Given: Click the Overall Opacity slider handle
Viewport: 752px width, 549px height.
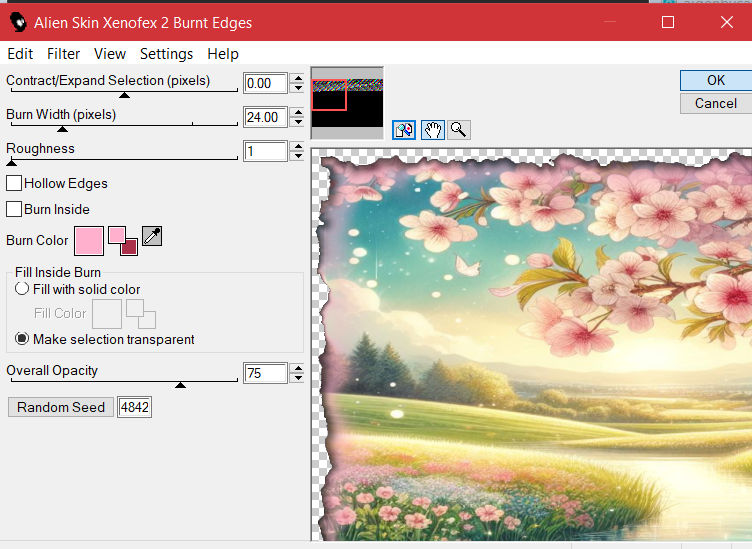Looking at the screenshot, I should click(x=180, y=385).
